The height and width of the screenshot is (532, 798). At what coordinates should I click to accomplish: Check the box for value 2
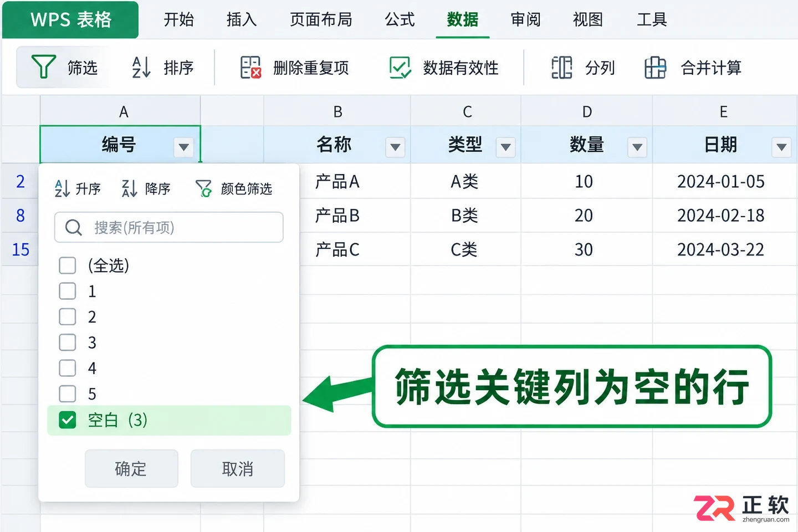coord(68,316)
